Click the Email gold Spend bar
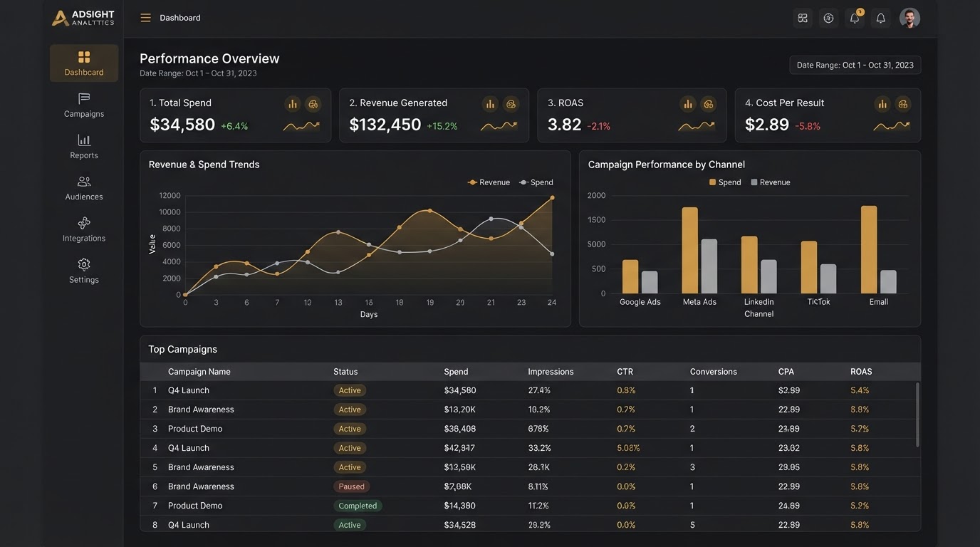980x547 pixels. coord(869,250)
